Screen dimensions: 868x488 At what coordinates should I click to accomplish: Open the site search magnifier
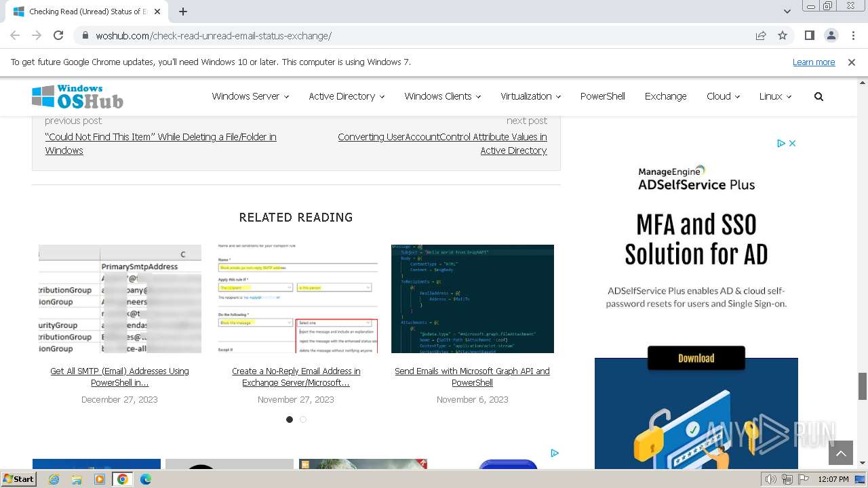[x=818, y=97]
